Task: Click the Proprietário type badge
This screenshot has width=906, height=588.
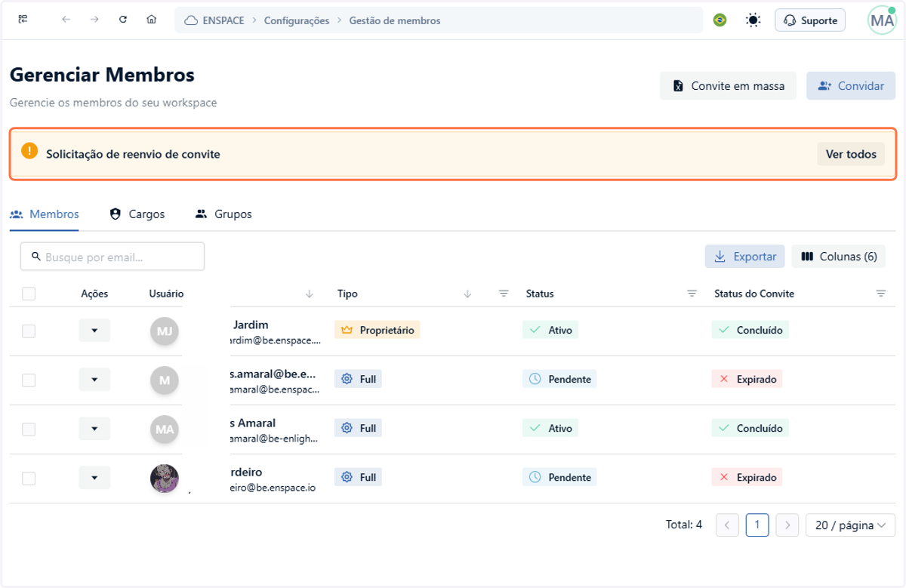Action: pos(377,330)
